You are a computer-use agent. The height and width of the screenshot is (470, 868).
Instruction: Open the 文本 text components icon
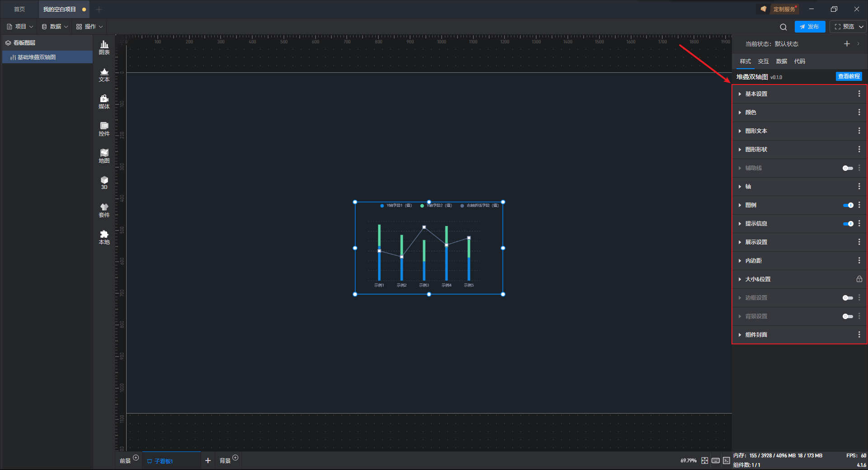pyautogui.click(x=104, y=75)
